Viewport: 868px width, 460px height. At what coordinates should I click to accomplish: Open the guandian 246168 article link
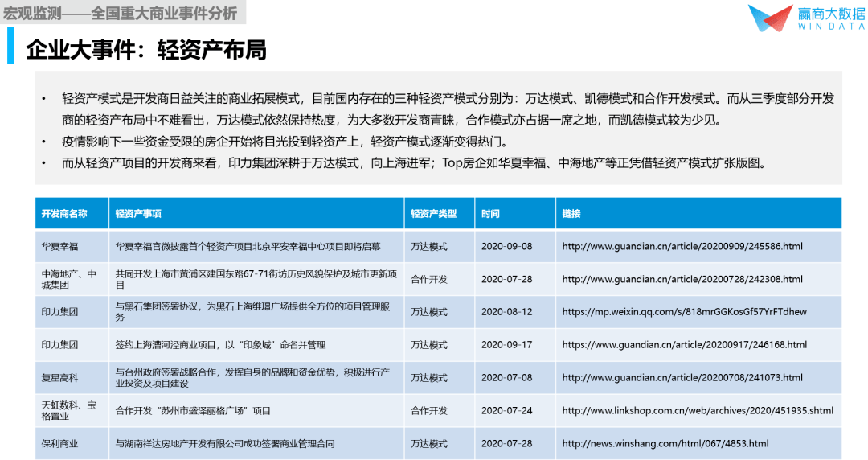[x=684, y=345]
